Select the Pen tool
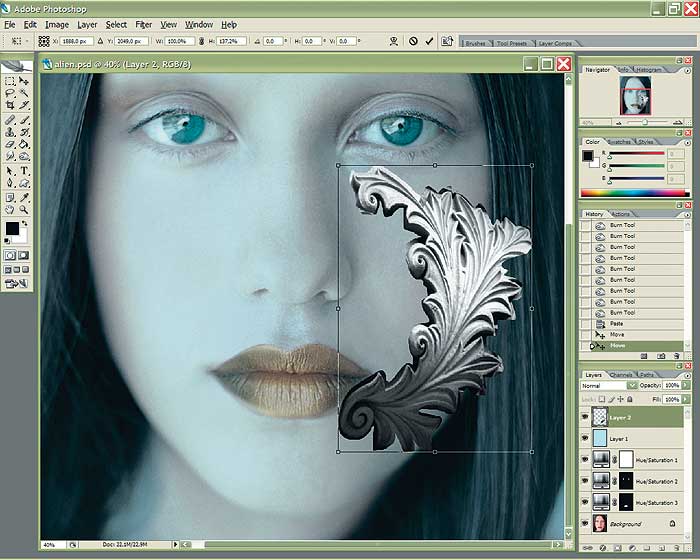The image size is (700, 560). (x=10, y=183)
